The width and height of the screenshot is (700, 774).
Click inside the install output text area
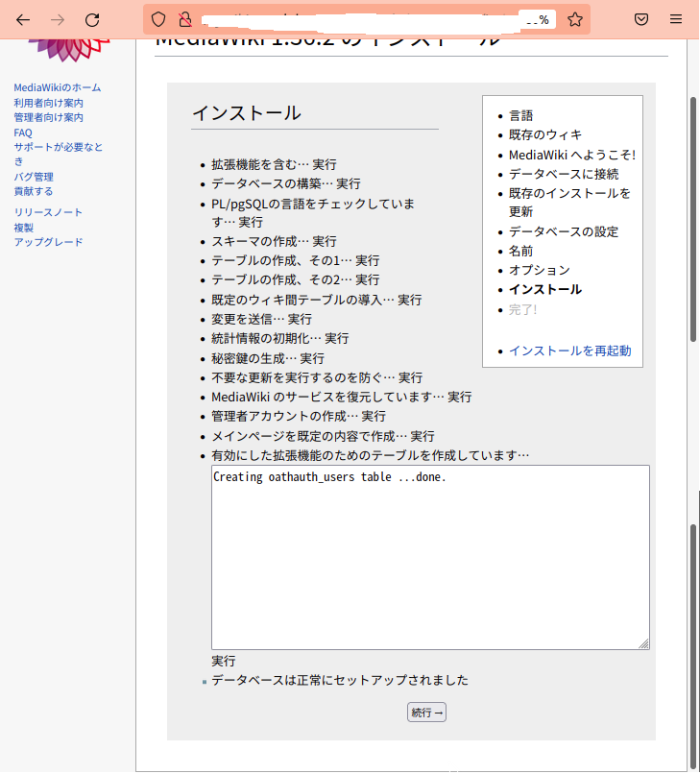[430, 557]
